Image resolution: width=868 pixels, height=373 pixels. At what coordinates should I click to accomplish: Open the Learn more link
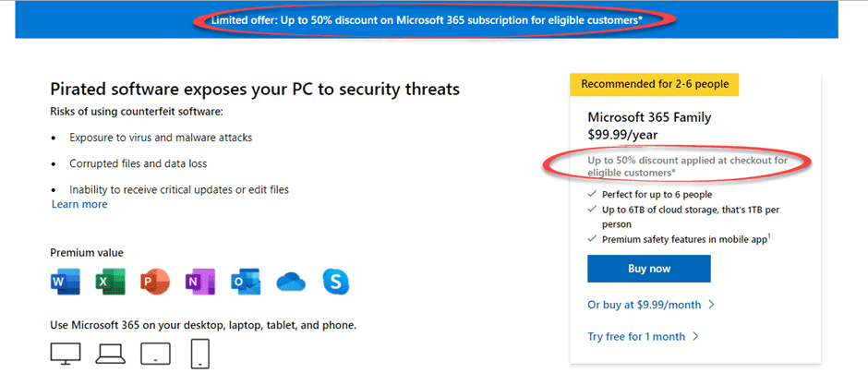[x=79, y=205]
